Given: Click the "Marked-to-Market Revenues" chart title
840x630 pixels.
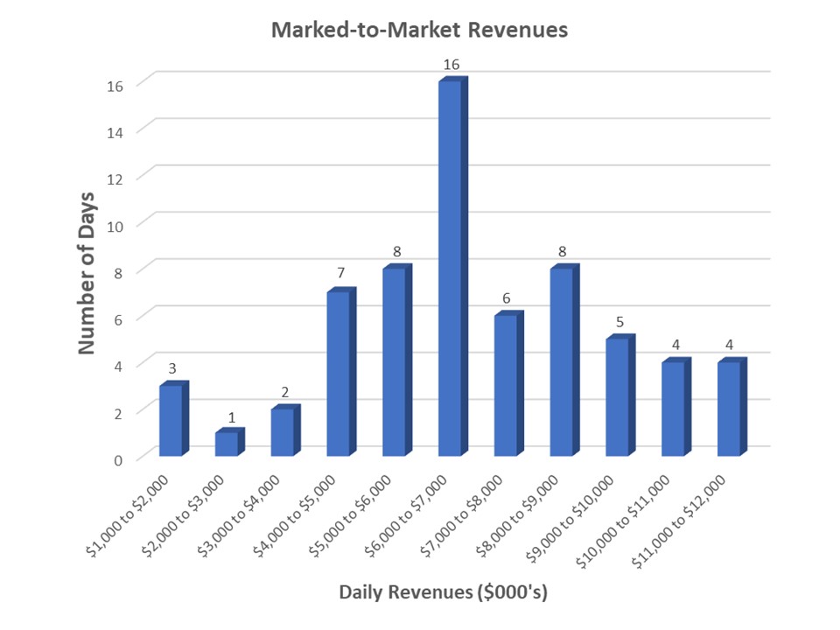Looking at the screenshot, I should click(419, 30).
